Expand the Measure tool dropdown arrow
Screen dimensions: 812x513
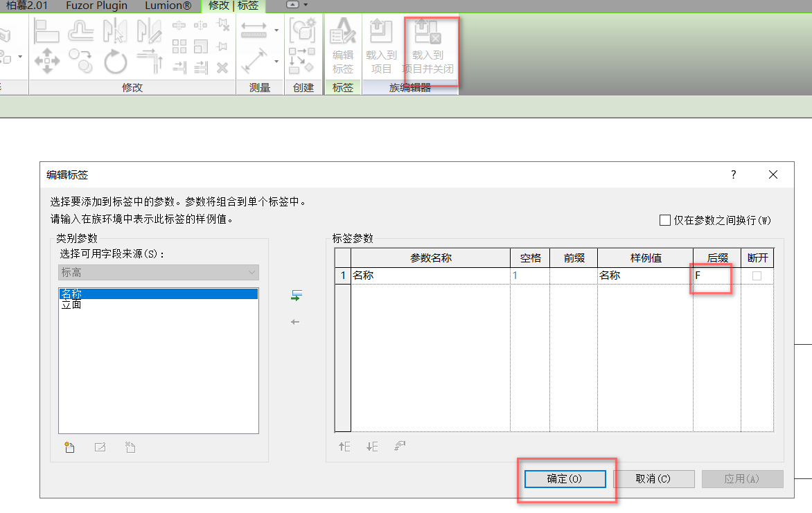click(x=276, y=30)
